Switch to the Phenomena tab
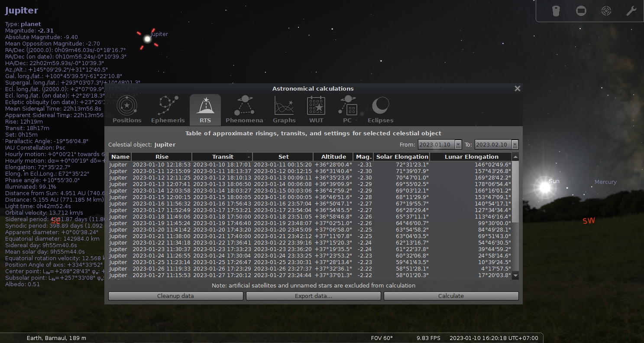Viewport: 644px width, 343px height. (x=244, y=110)
